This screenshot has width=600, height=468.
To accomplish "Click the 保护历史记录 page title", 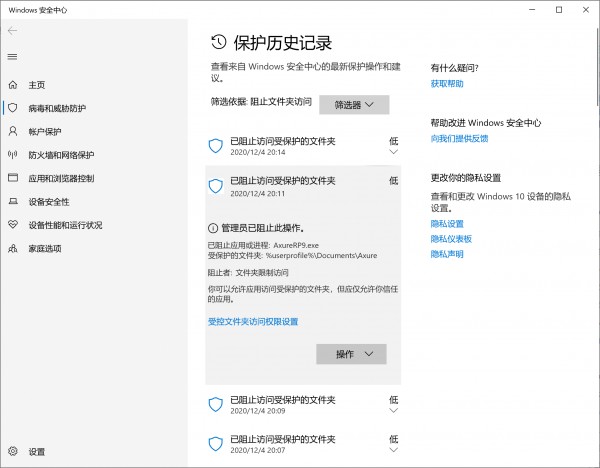I will [283, 43].
